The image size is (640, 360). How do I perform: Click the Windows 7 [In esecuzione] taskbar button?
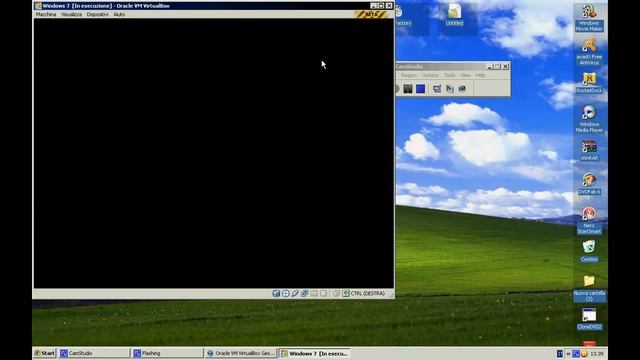[314, 353]
